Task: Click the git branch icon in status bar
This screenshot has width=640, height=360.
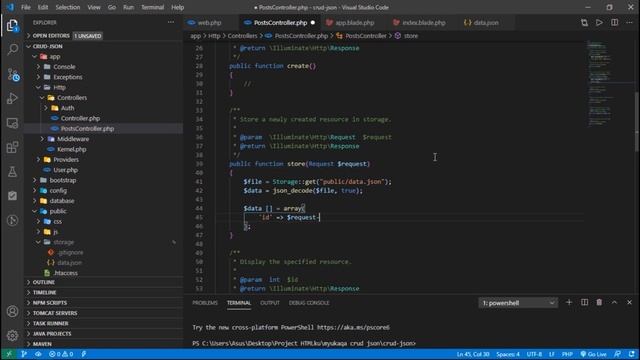Action: point(24,354)
